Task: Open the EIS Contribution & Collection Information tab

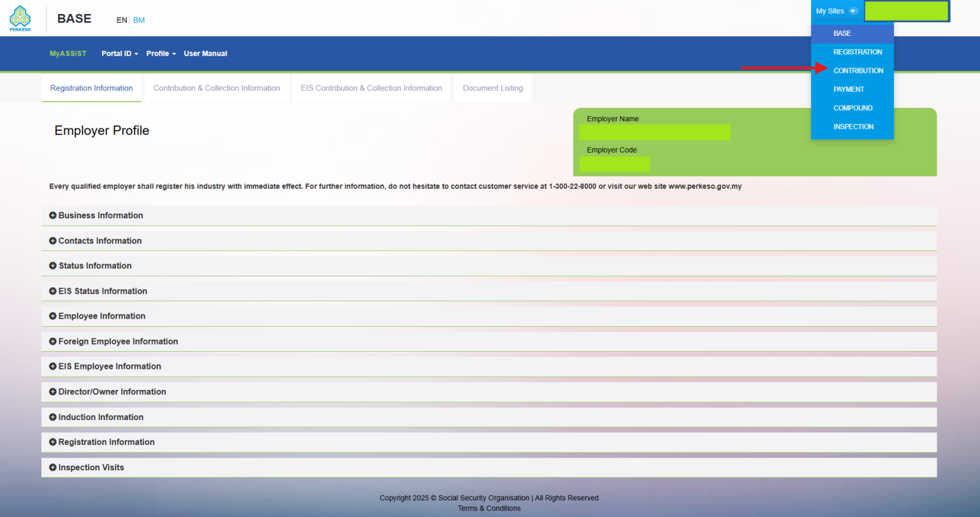Action: coord(371,88)
